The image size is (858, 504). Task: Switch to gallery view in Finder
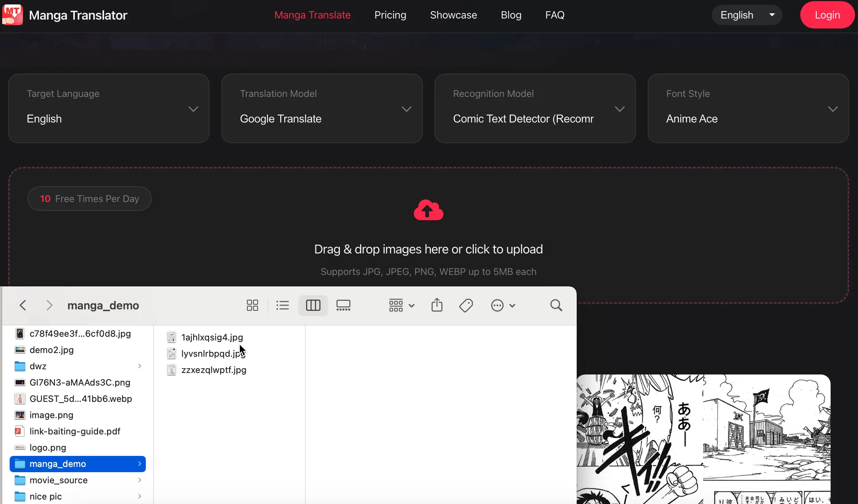pyautogui.click(x=343, y=305)
